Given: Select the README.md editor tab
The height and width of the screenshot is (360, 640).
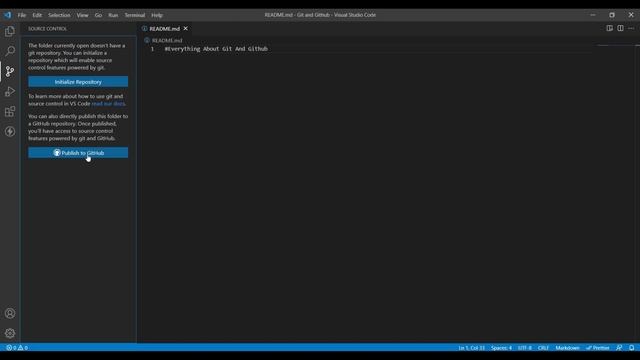Looking at the screenshot, I should coord(164,29).
